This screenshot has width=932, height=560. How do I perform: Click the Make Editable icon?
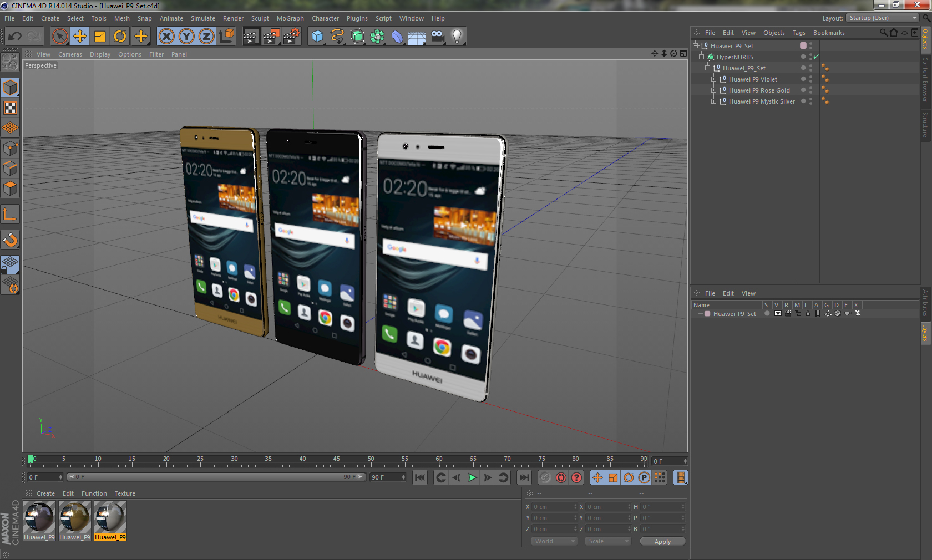click(10, 62)
